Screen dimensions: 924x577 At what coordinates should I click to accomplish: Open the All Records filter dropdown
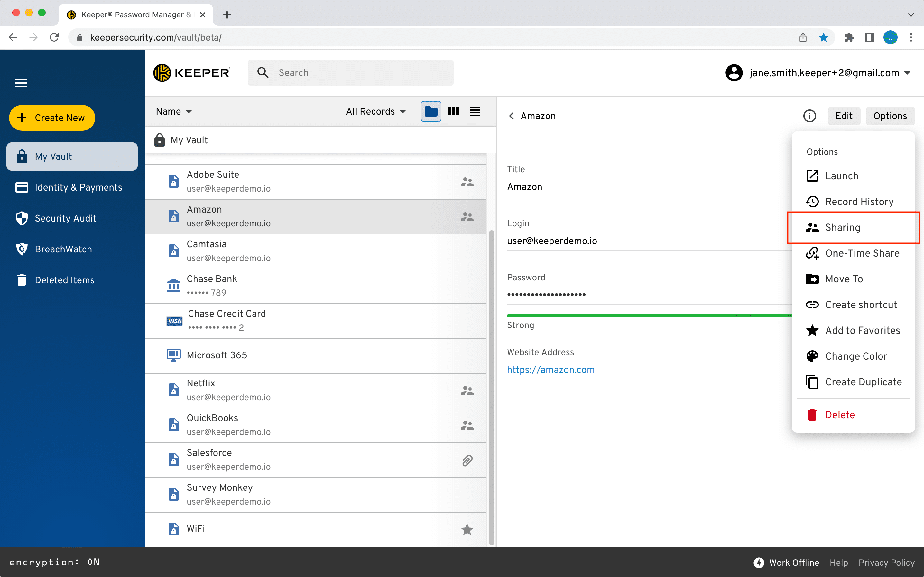click(x=376, y=111)
